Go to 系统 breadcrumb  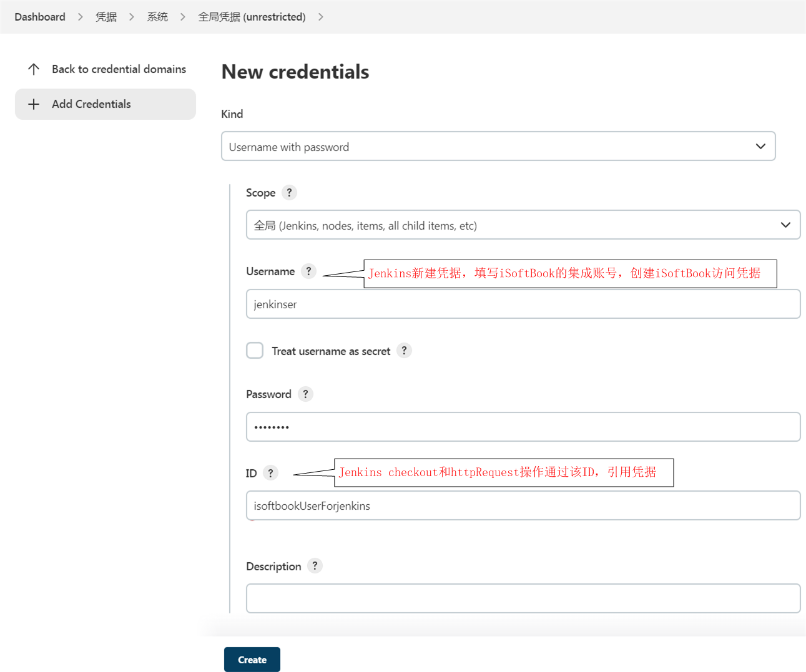pyautogui.click(x=157, y=17)
